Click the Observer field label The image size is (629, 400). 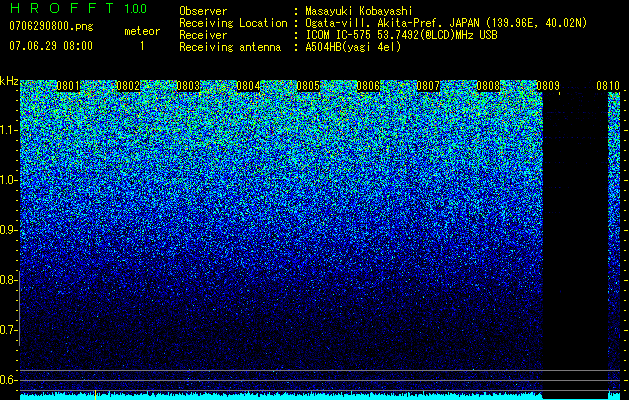click(203, 11)
